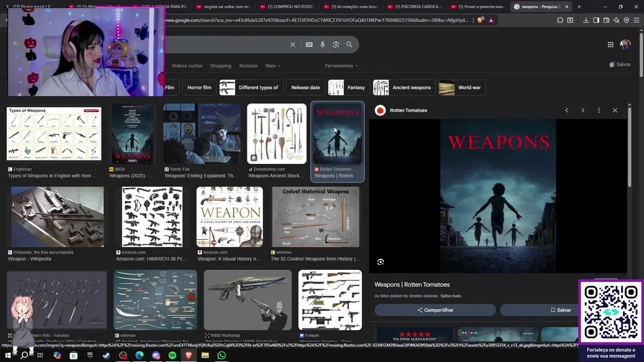Open WhatsApp from the taskbar
This screenshot has width=644, height=362.
(221, 355)
